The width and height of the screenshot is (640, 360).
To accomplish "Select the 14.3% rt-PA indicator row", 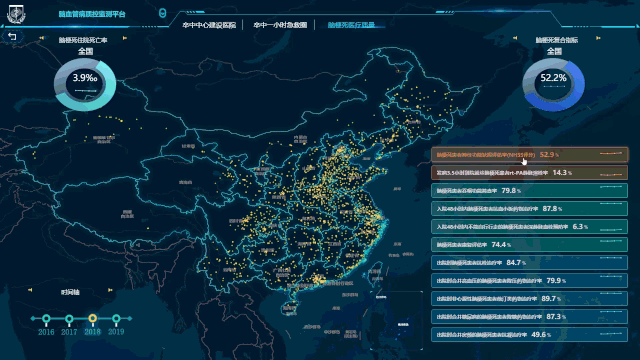I will (529, 173).
